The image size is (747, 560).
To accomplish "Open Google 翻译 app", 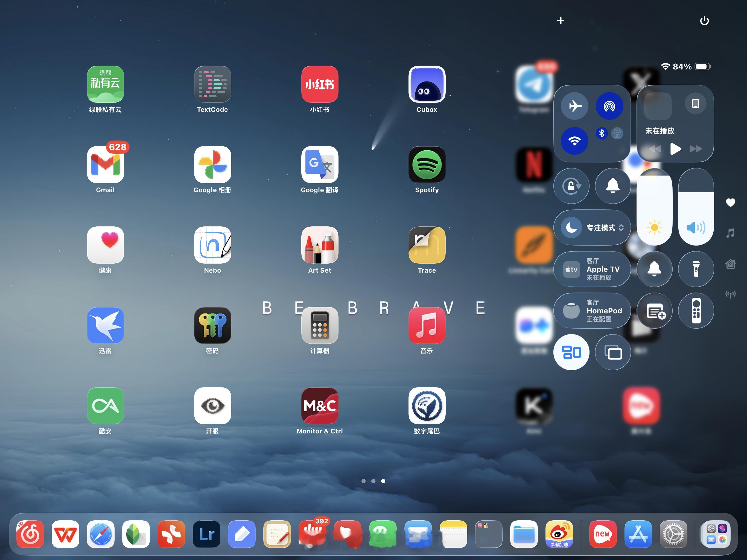I will click(319, 165).
